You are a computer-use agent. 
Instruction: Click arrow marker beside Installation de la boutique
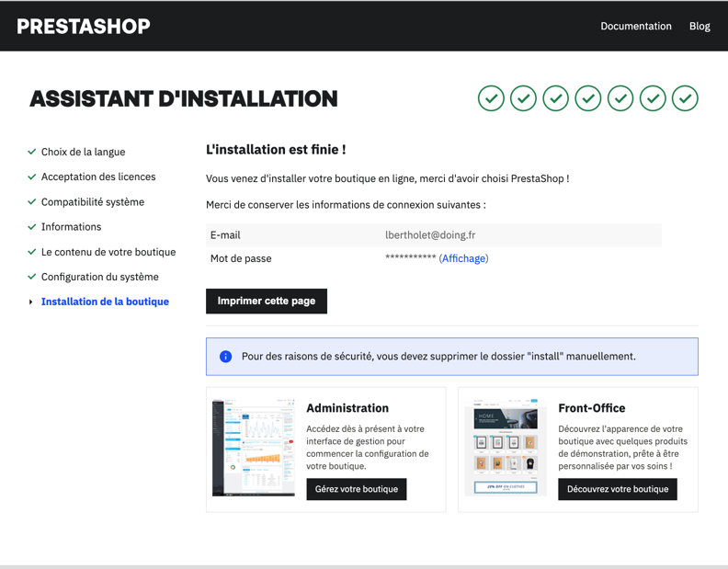click(x=30, y=302)
